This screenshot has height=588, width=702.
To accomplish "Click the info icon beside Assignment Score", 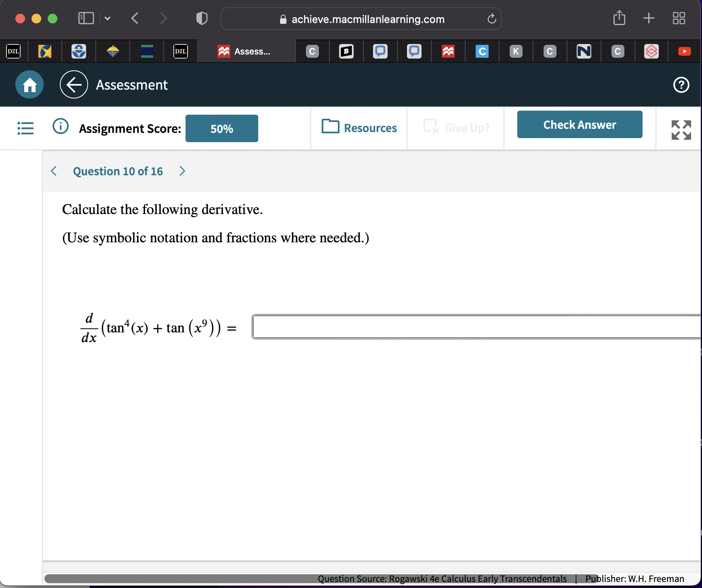I will click(60, 126).
